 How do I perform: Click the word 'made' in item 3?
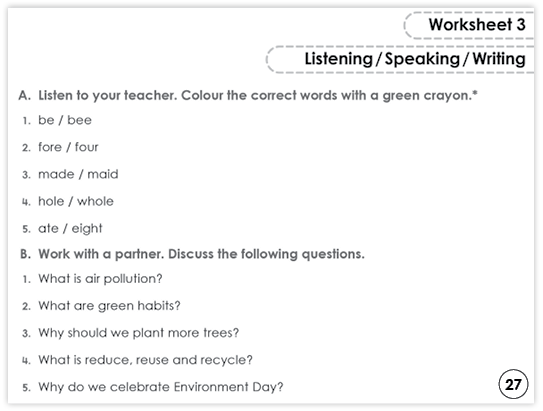[56, 174]
